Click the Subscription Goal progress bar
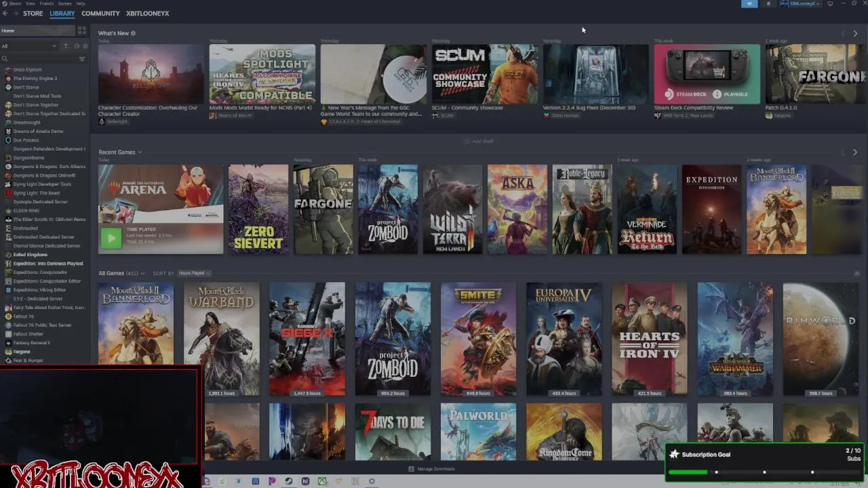Image resolution: width=868 pixels, height=488 pixels. click(764, 472)
